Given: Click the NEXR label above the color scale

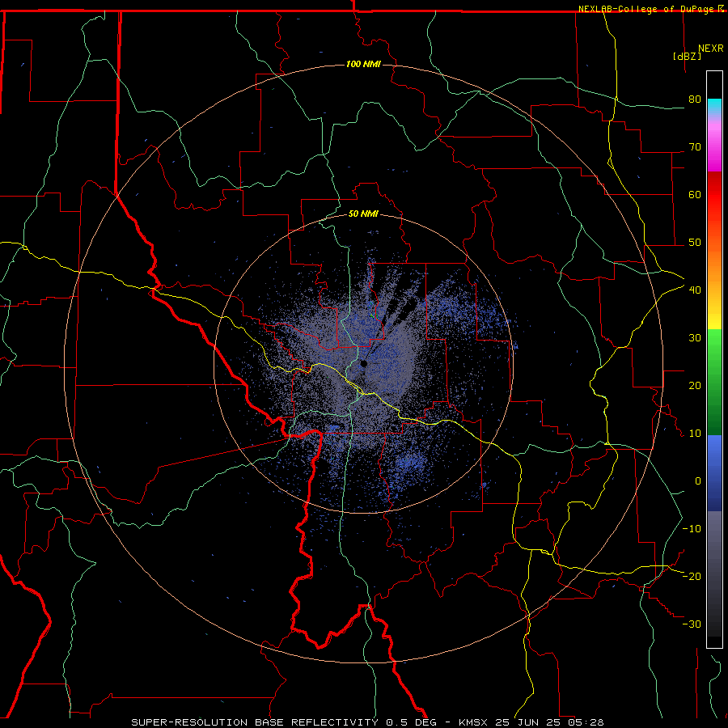Looking at the screenshot, I should point(711,49).
